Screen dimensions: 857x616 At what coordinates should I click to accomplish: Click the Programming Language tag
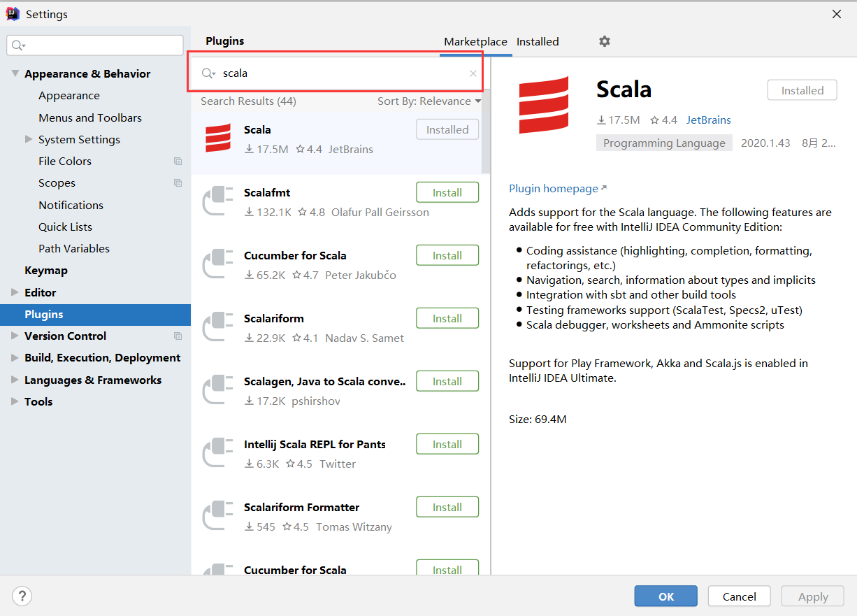664,143
